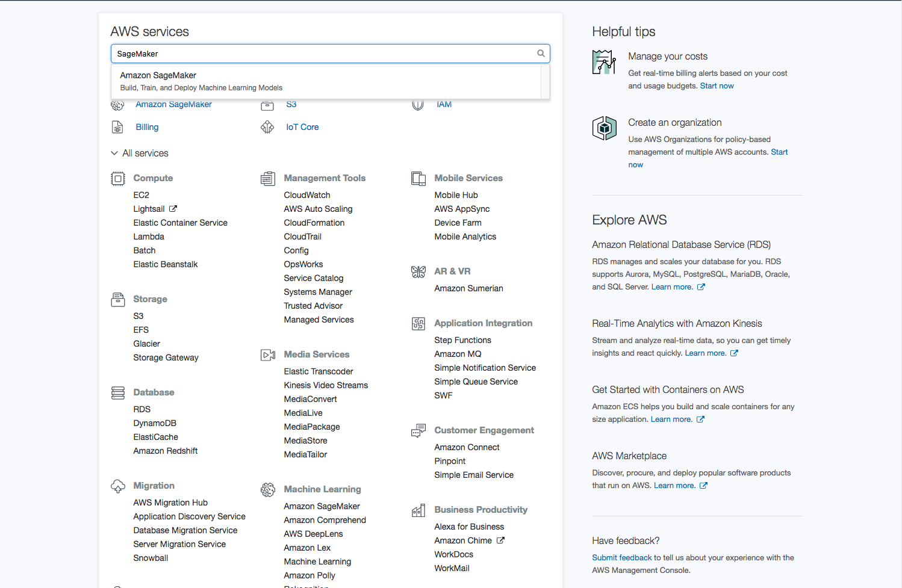Open Systems Manager service

click(318, 292)
